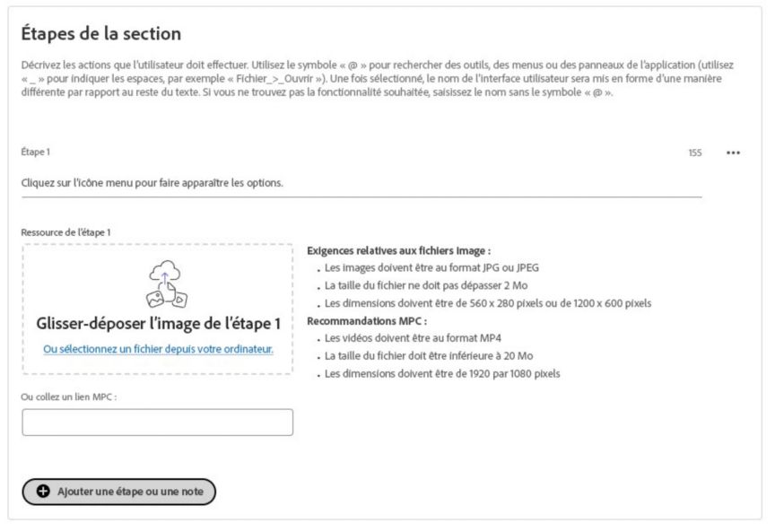The image size is (775, 532).
Task: Focus the MPC link input box
Action: [x=157, y=423]
